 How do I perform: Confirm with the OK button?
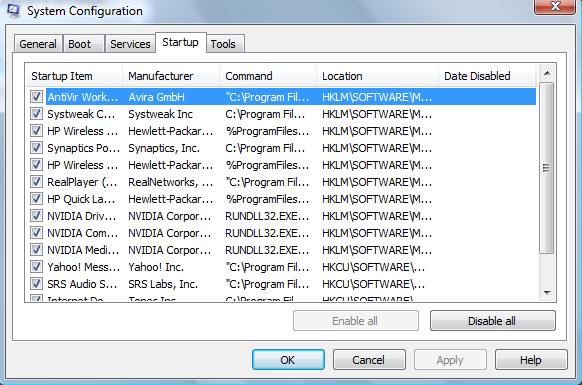pos(288,360)
